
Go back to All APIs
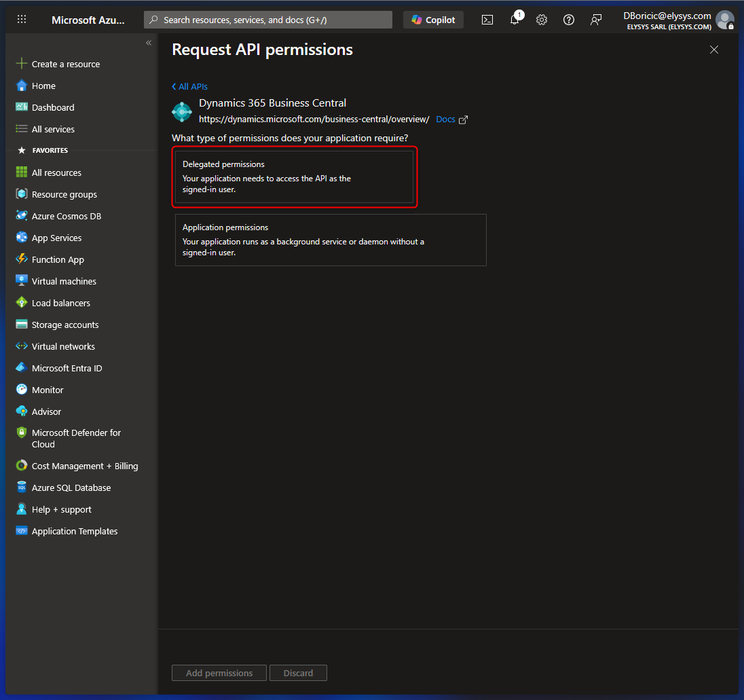coord(190,86)
